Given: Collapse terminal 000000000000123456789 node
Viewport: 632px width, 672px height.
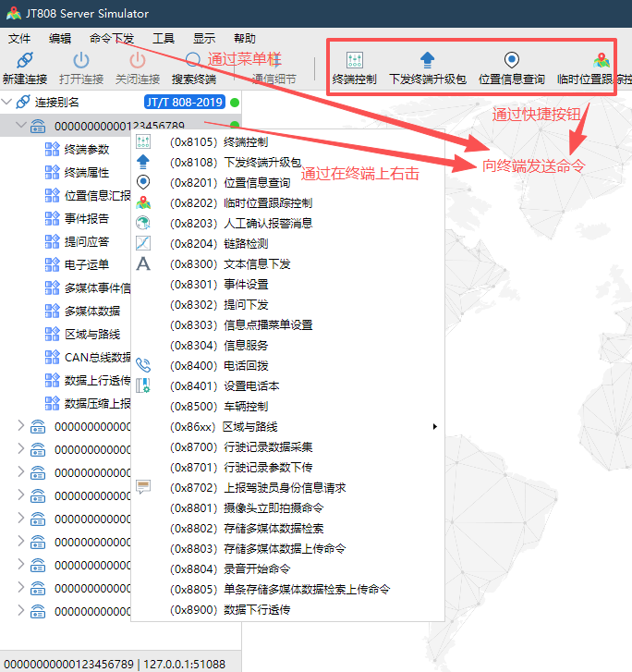Looking at the screenshot, I should coord(22,126).
